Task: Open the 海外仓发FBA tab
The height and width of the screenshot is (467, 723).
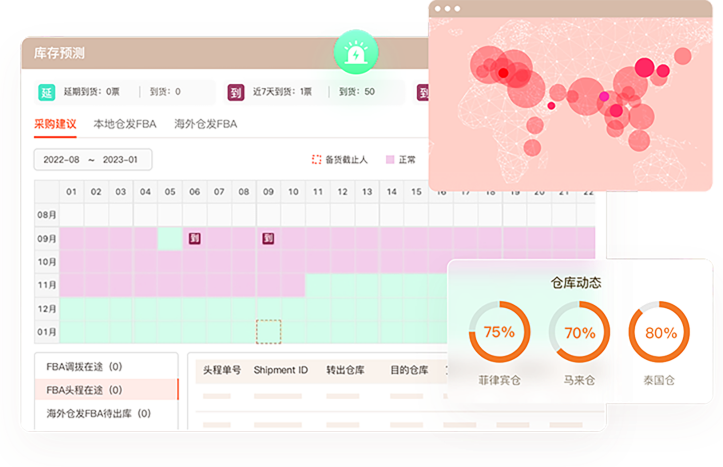Action: [205, 125]
